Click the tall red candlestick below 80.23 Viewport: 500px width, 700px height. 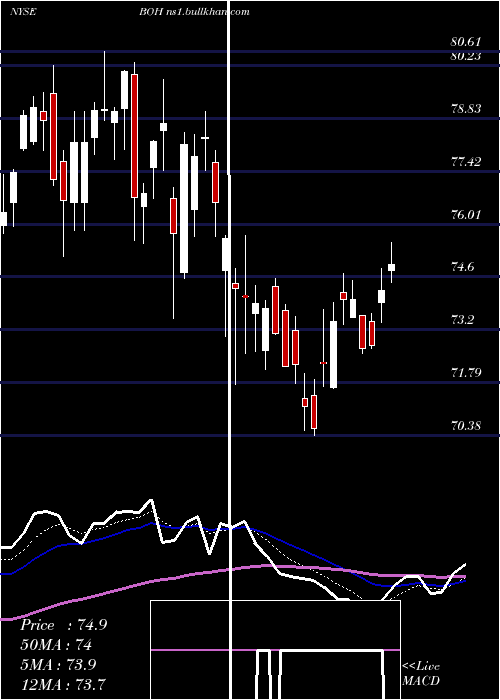click(x=134, y=136)
